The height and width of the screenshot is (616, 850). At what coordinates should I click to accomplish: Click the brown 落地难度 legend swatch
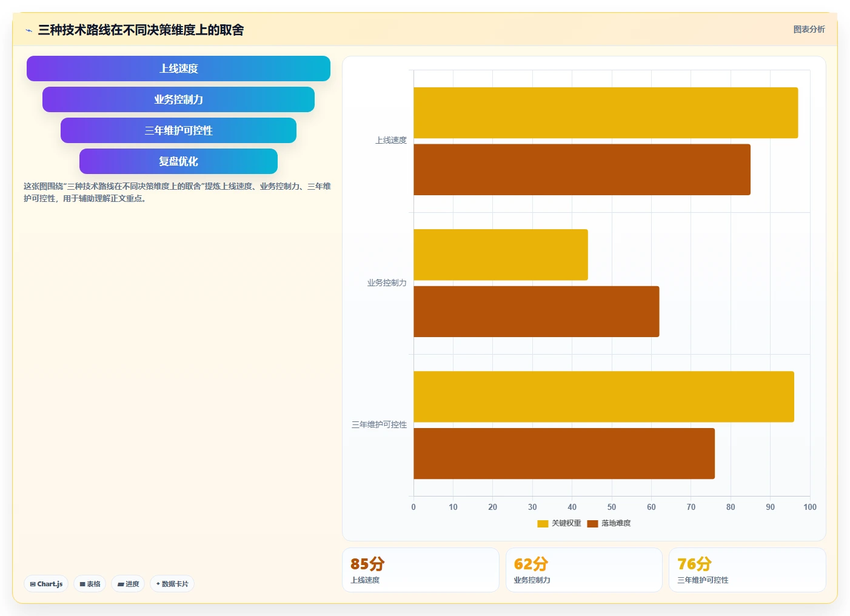point(592,524)
